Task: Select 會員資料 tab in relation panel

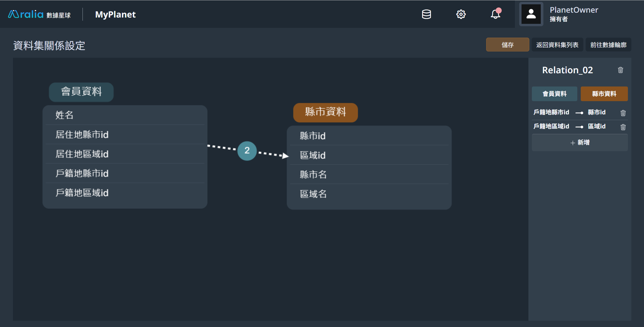Action: click(x=554, y=94)
